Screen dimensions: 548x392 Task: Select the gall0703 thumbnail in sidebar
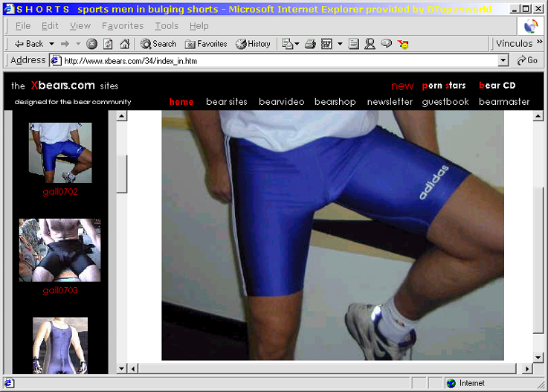(59, 251)
